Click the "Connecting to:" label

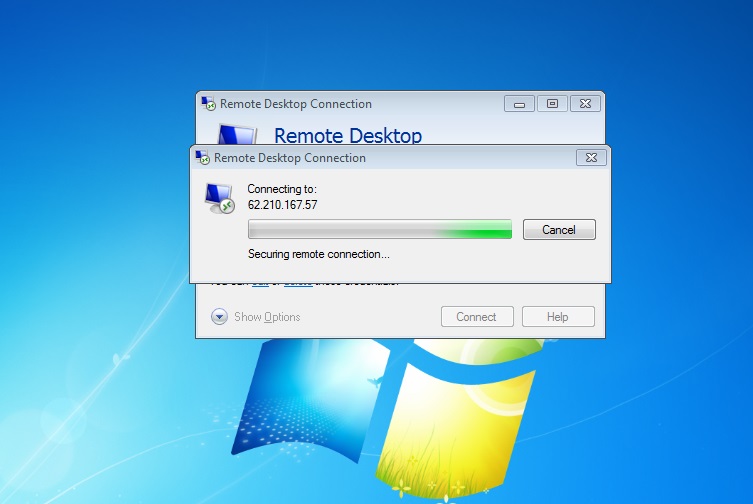(282, 189)
